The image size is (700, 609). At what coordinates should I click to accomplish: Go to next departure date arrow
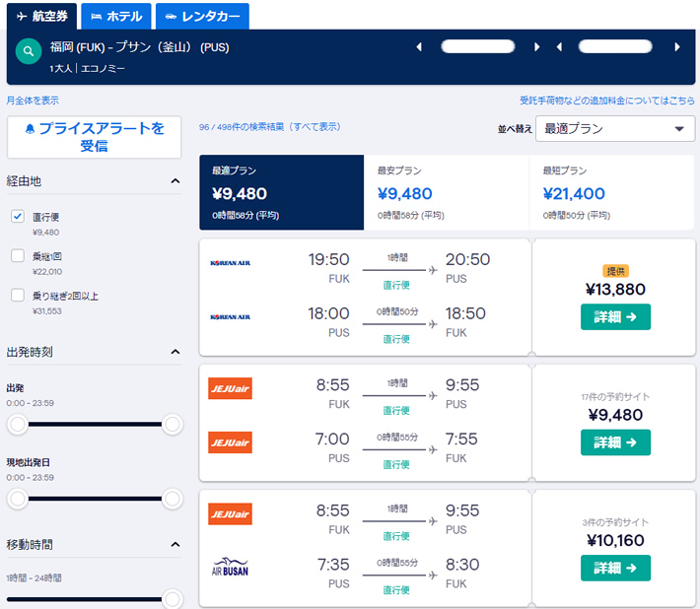point(537,47)
